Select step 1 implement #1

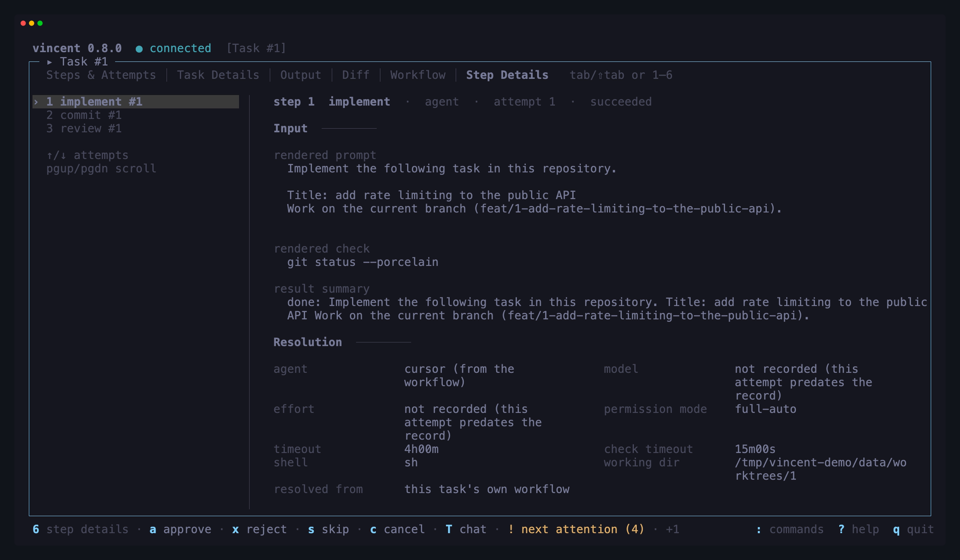coord(136,102)
